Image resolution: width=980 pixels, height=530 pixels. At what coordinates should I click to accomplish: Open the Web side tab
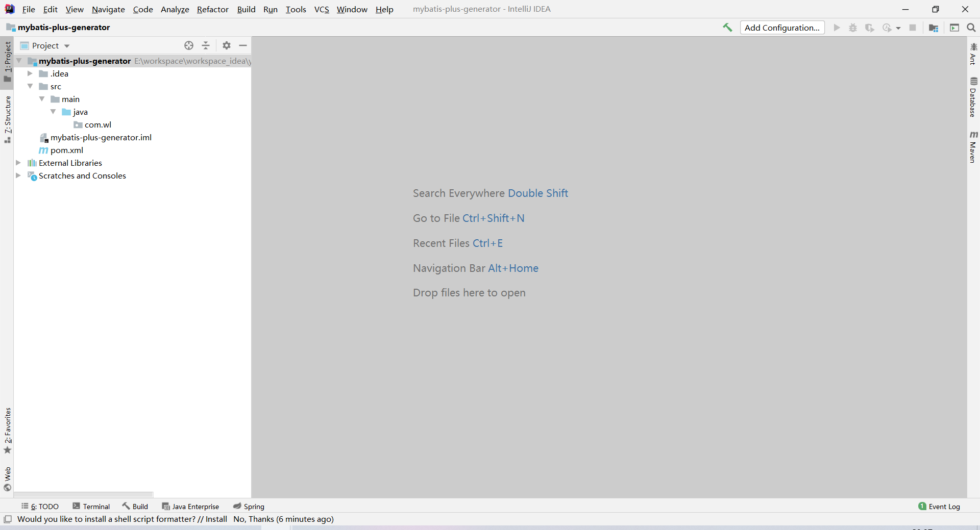[x=7, y=478]
